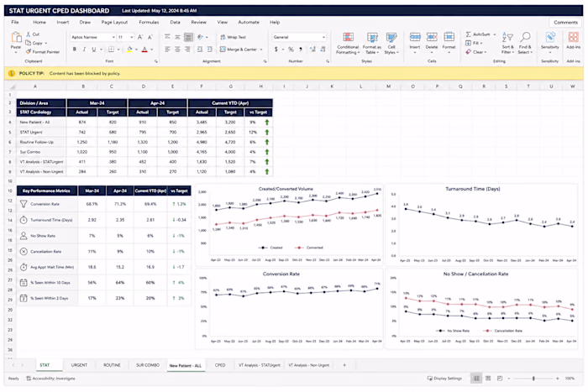Expand the Fill dropdown in Editing

(481, 43)
